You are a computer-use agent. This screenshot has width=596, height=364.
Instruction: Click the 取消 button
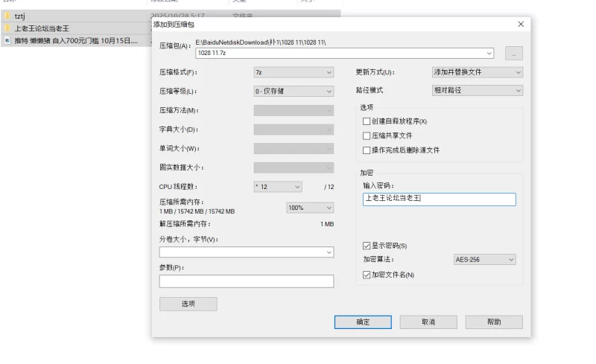point(428,322)
